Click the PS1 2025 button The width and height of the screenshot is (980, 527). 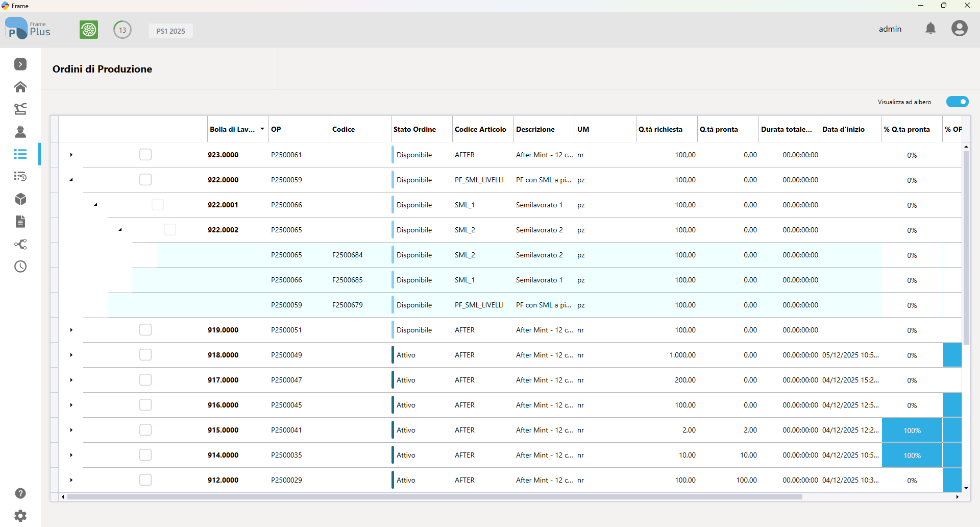click(171, 31)
